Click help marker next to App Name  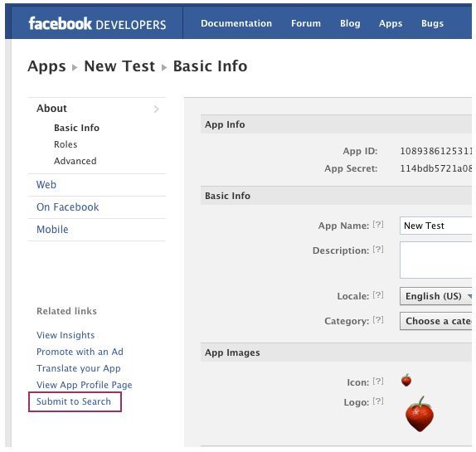(x=378, y=225)
